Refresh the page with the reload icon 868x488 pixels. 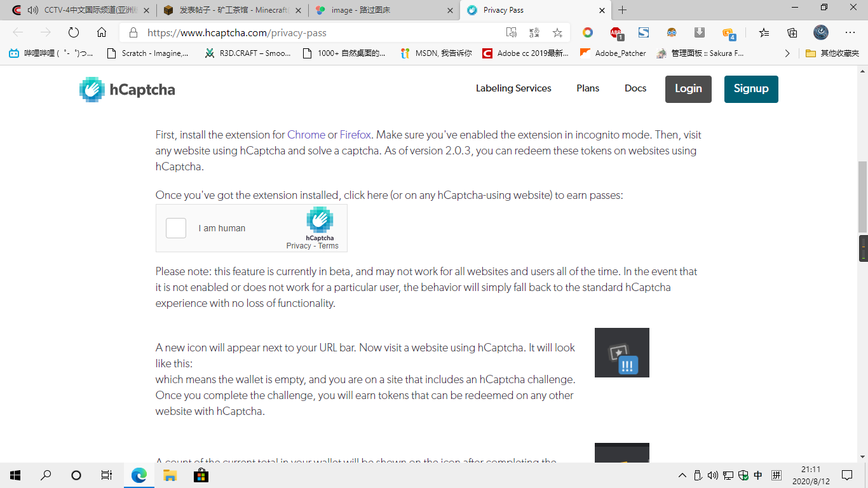[73, 32]
